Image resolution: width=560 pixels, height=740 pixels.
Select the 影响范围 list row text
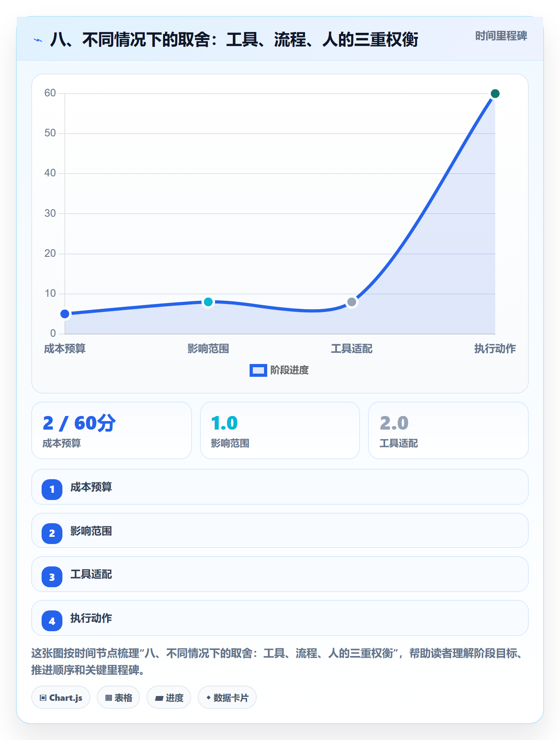(x=91, y=531)
